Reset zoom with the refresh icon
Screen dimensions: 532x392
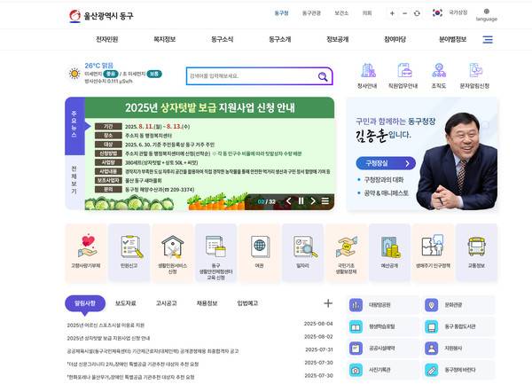(417, 13)
